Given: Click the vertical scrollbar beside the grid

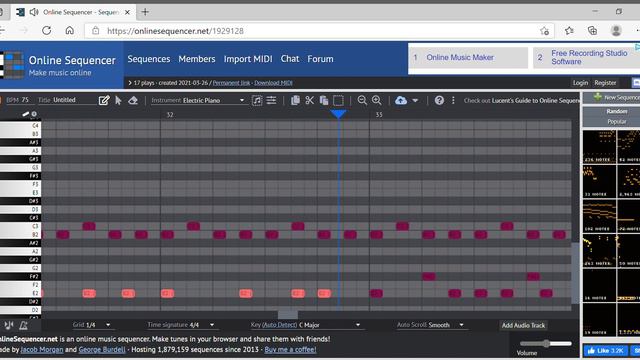Looking at the screenshot, I should pos(575,273).
